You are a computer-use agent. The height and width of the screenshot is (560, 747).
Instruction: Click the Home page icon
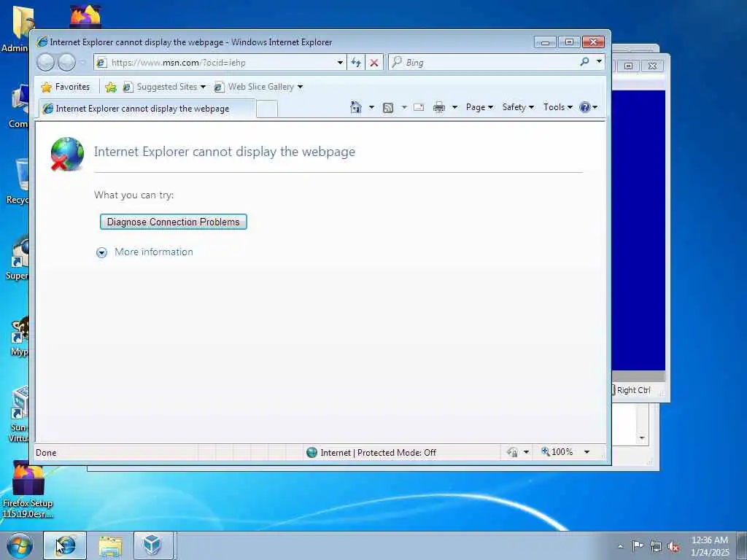click(356, 107)
